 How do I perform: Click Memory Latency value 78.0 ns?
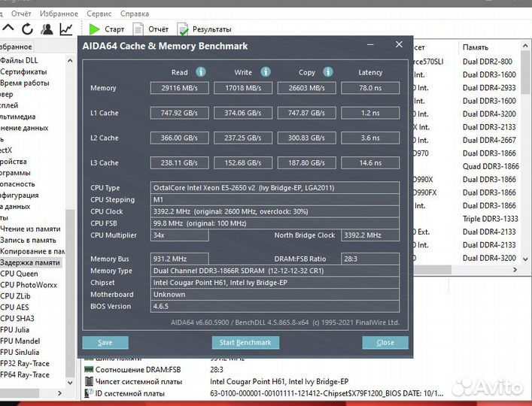pos(370,88)
